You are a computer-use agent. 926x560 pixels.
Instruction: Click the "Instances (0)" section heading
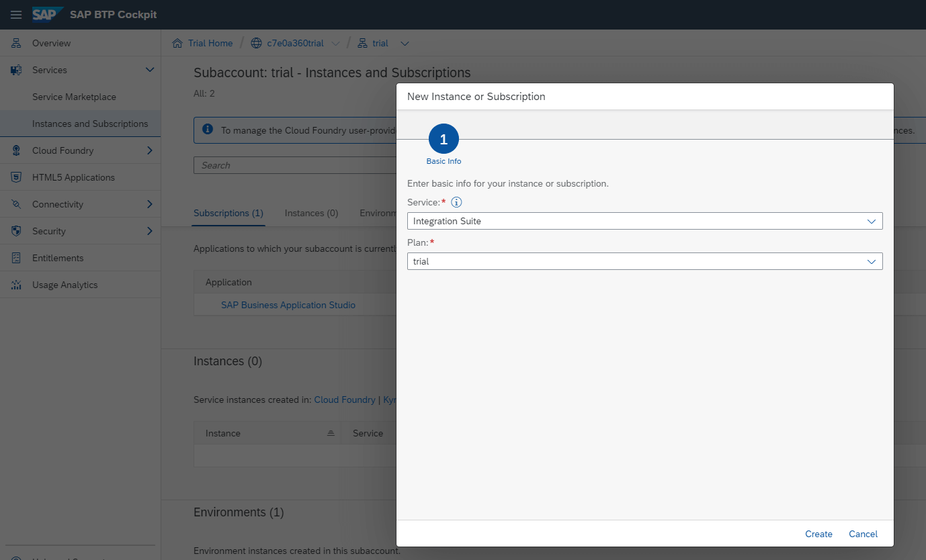[228, 361]
